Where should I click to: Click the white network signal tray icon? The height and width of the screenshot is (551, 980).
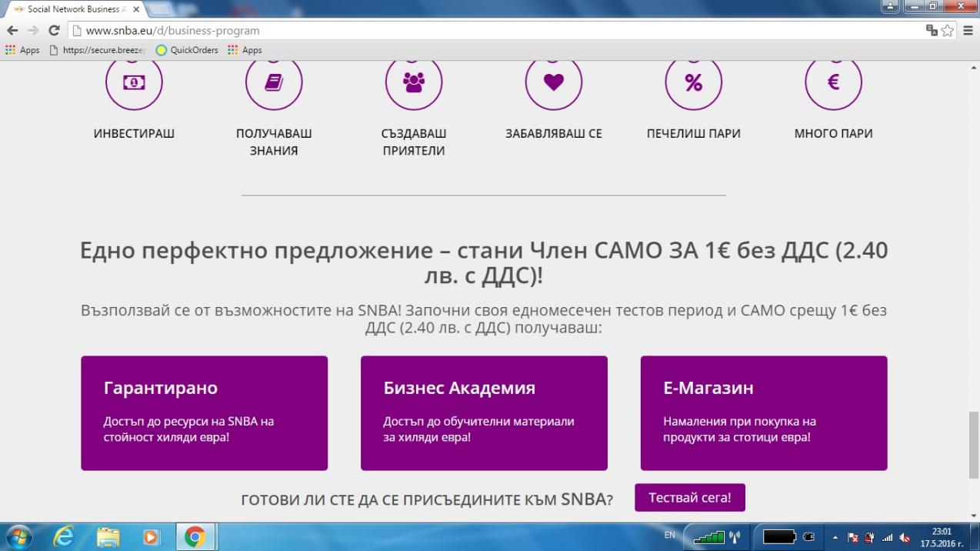[x=887, y=537]
